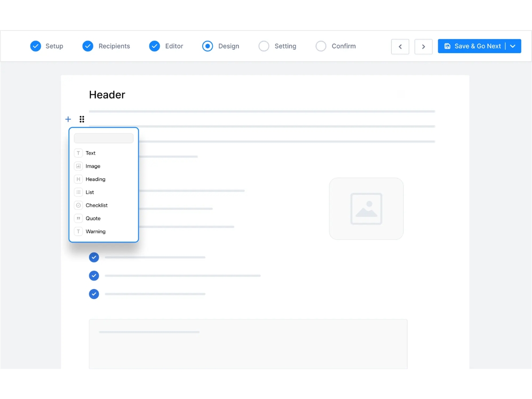The width and height of the screenshot is (532, 399).
Task: Toggle the third checklist checkmark
Action: pos(94,294)
